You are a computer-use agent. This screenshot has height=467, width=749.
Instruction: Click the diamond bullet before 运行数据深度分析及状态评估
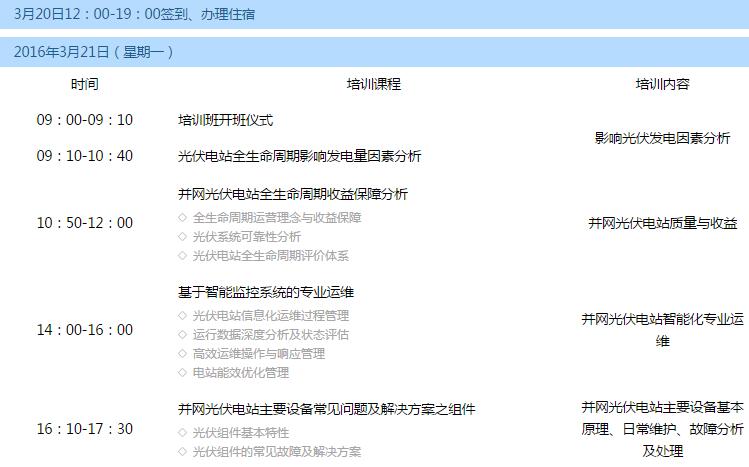coord(182,335)
